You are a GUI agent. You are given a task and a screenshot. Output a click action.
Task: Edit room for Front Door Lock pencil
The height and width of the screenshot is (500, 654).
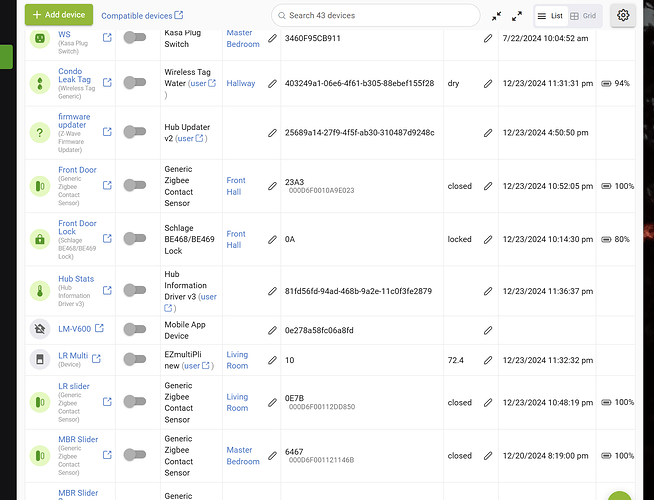tap(272, 240)
